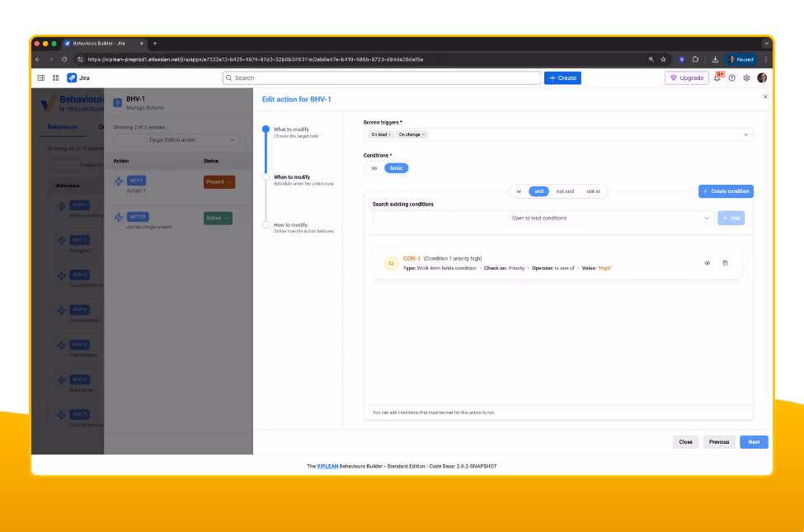Select the 'not and' logical operator

(565, 191)
